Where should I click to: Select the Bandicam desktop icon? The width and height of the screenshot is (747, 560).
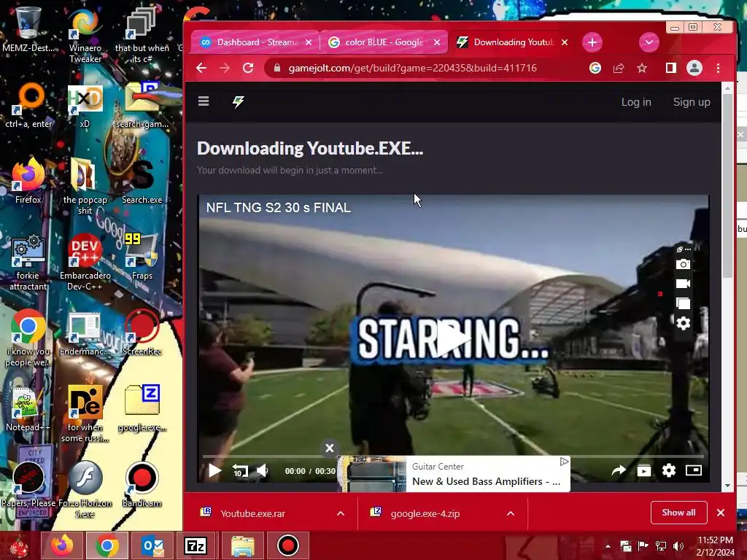pyautogui.click(x=142, y=484)
